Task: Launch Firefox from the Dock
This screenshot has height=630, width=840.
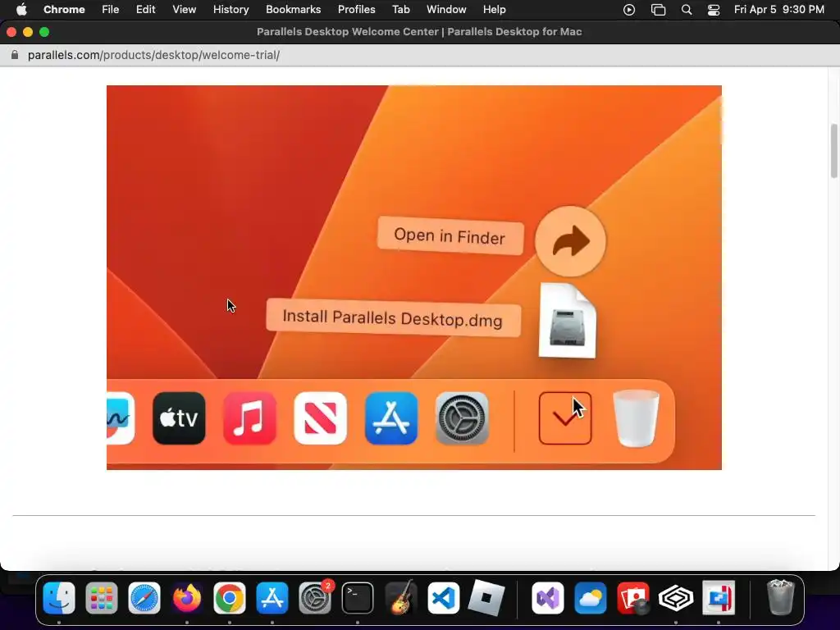Action: tap(187, 598)
